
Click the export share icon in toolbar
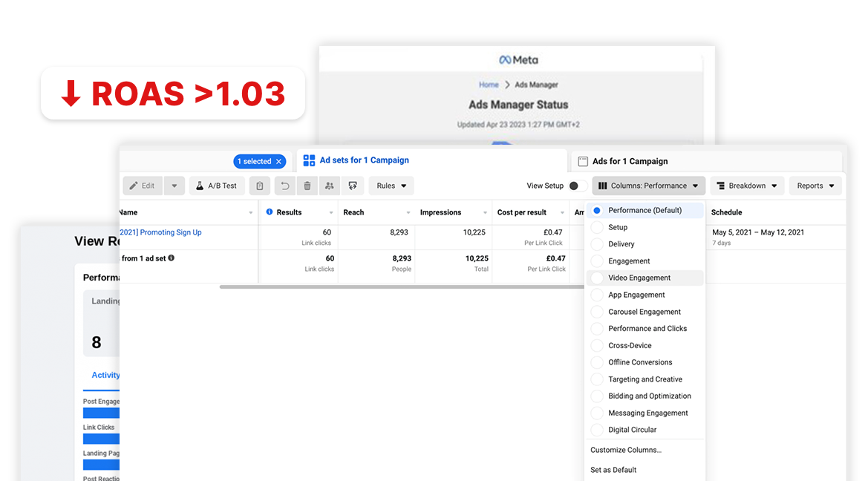(x=353, y=186)
